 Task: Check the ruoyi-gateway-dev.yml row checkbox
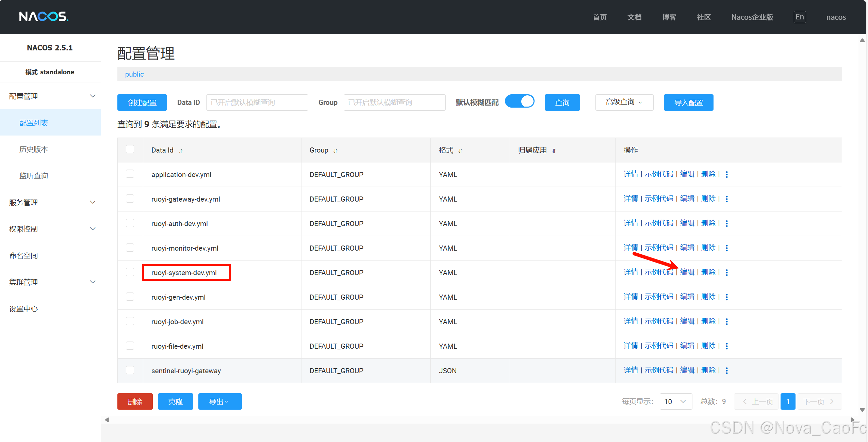pos(130,198)
